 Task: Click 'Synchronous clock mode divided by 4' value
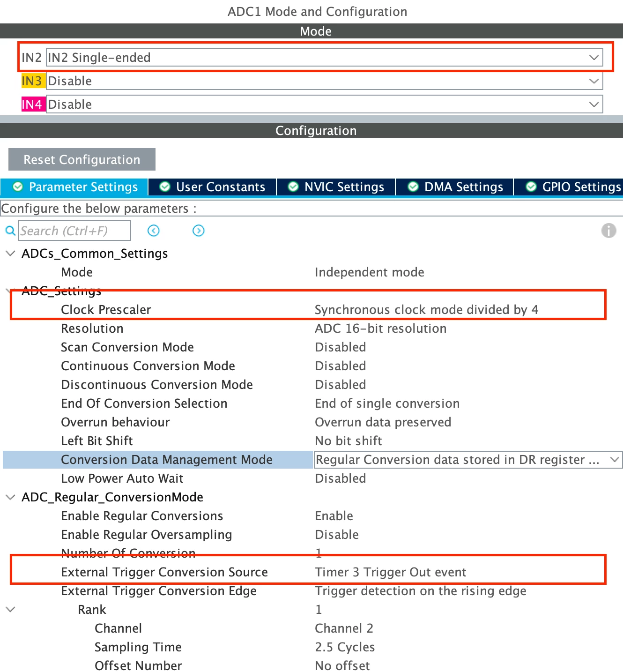[x=426, y=310]
